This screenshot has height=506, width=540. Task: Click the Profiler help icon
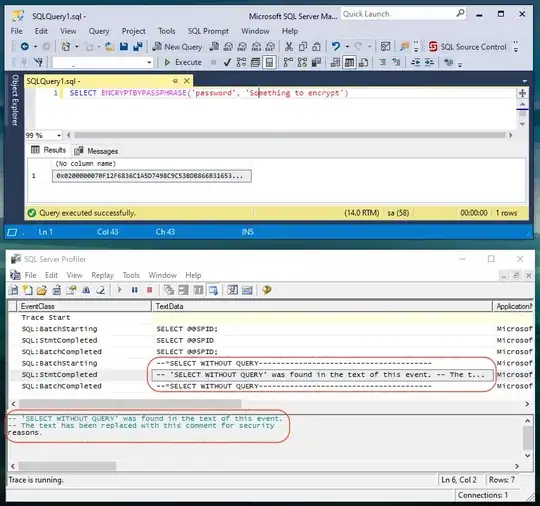click(x=267, y=290)
